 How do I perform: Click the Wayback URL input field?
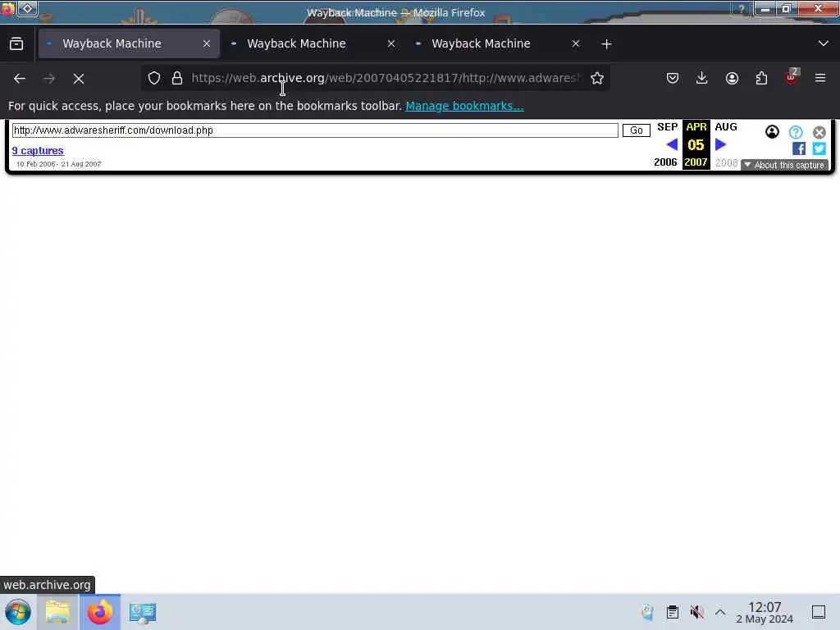click(315, 130)
